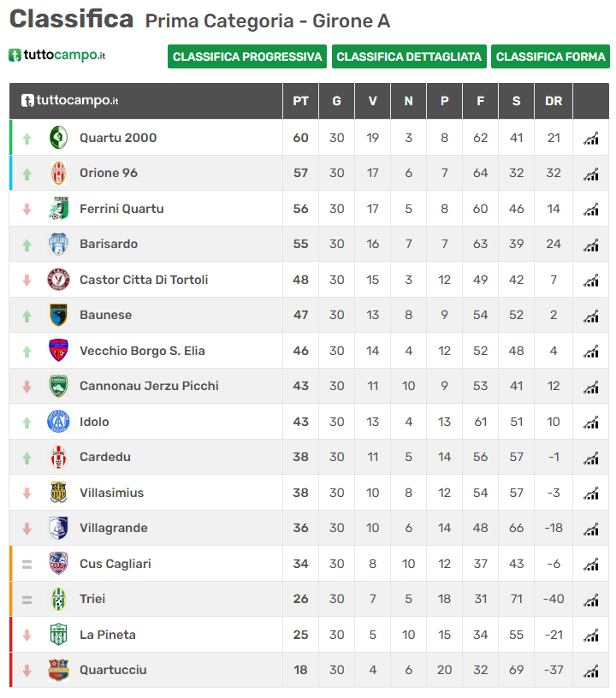
Task: Open the trend chart icon for Villasimius
Action: (590, 494)
